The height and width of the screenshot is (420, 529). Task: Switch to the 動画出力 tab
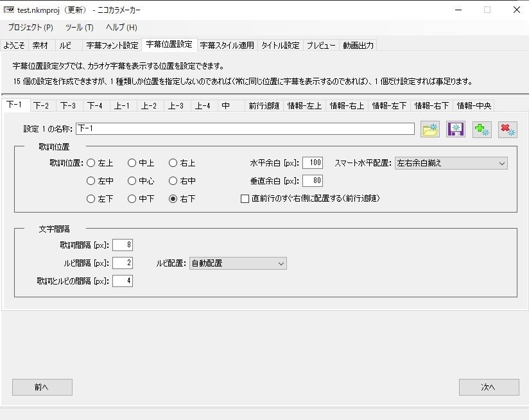click(x=358, y=45)
